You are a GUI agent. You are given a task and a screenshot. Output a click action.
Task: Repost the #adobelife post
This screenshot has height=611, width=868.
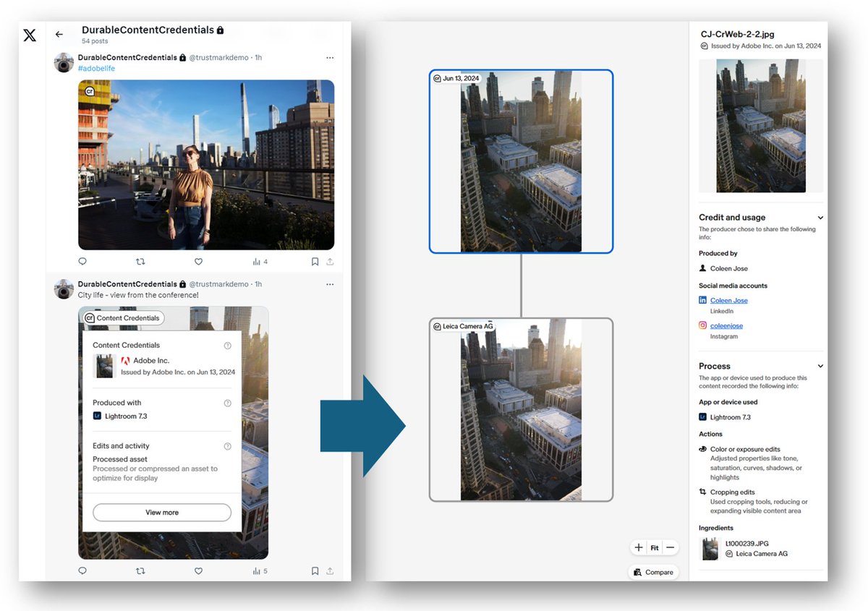point(140,262)
